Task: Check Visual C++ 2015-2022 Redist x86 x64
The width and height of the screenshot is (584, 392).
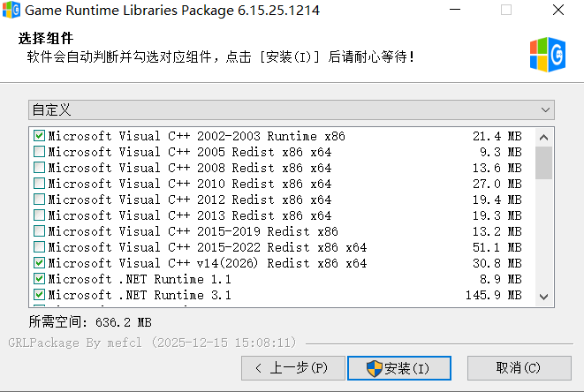Action: click(39, 247)
